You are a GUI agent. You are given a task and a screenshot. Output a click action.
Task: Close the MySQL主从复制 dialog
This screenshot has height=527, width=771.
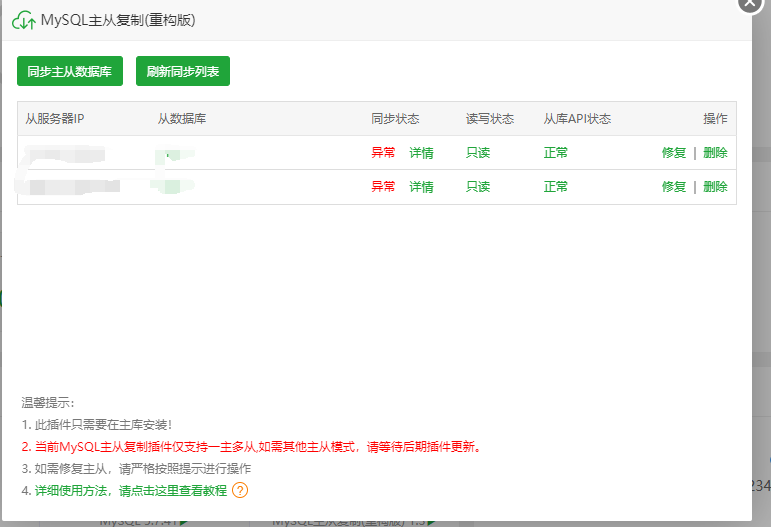pos(751,3)
